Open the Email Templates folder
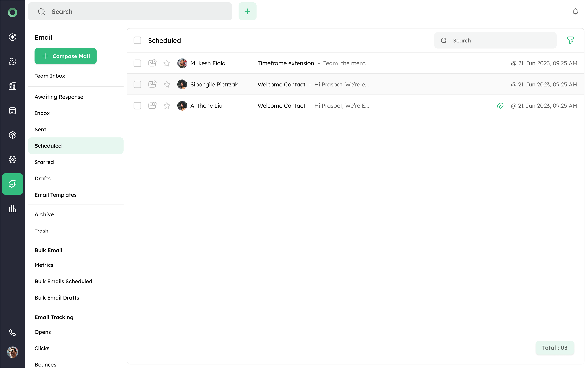The height and width of the screenshot is (368, 588). pos(55,195)
